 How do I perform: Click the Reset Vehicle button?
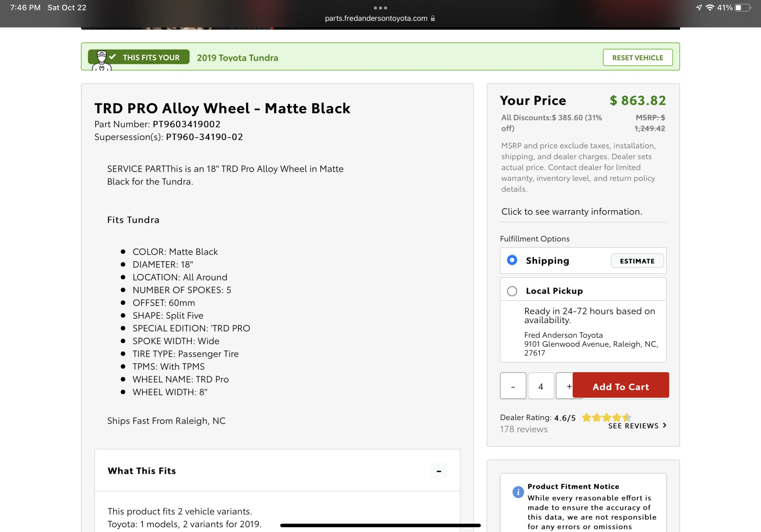[x=637, y=57]
